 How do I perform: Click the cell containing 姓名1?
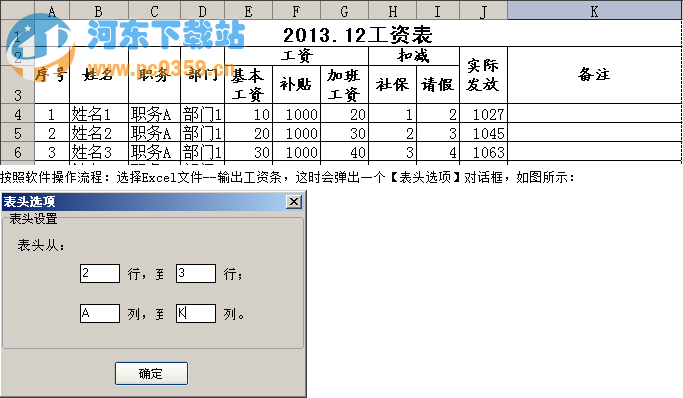click(x=99, y=114)
